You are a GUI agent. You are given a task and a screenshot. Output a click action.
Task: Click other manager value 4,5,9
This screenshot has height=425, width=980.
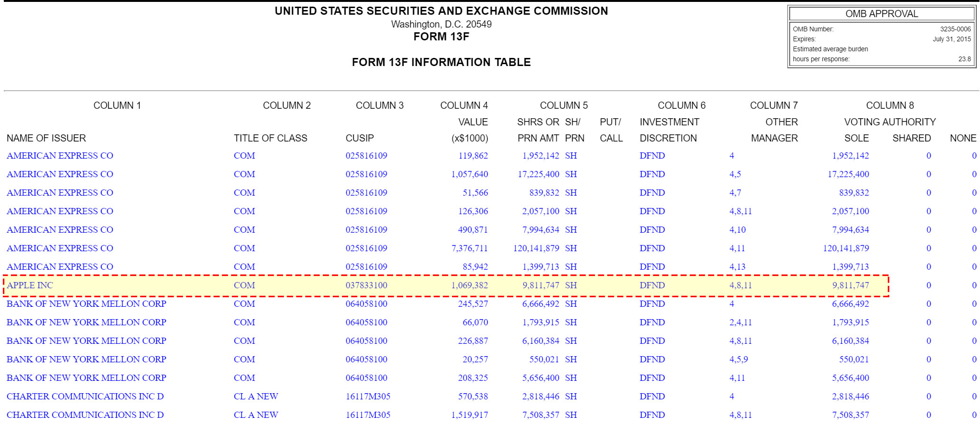coord(738,359)
